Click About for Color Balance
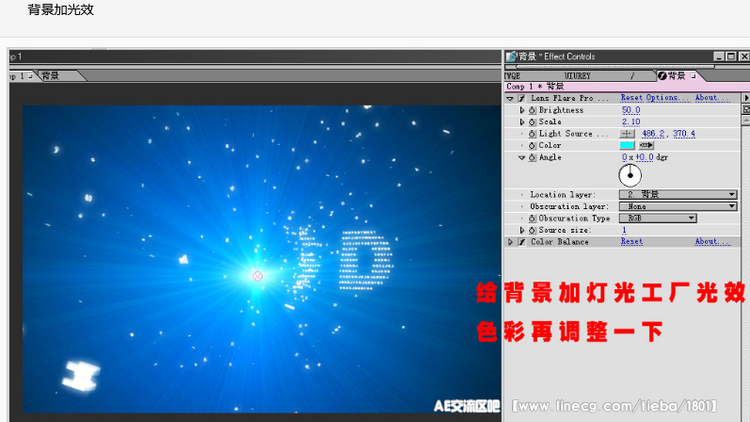Screen dimensions: 750x422 point(712,242)
